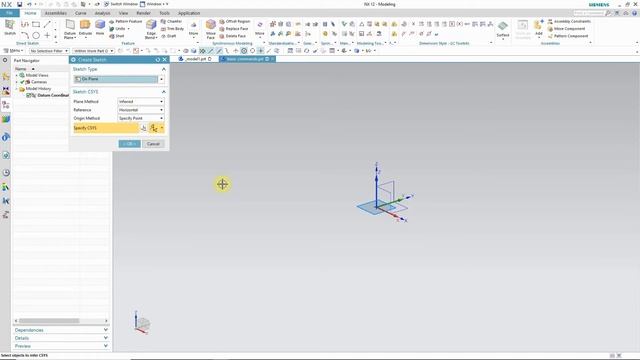Apply the Chamfer command
The image size is (640, 360).
[x=171, y=21]
